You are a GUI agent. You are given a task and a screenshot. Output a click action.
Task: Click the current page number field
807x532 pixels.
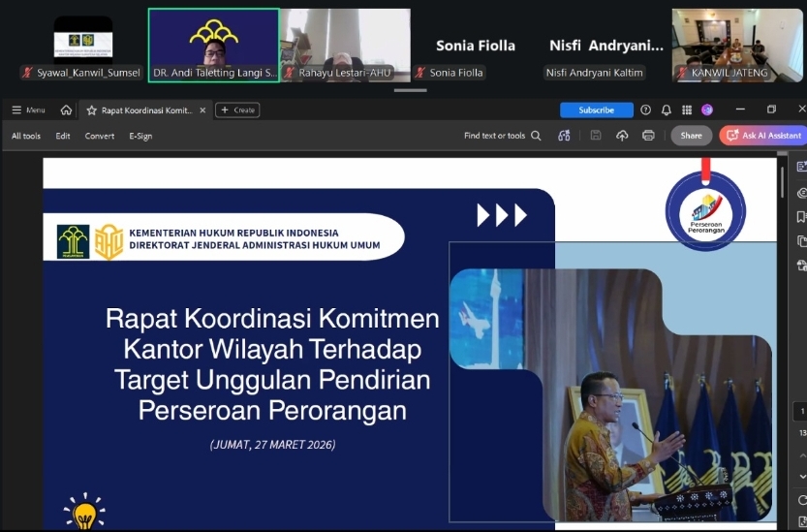coord(802,411)
